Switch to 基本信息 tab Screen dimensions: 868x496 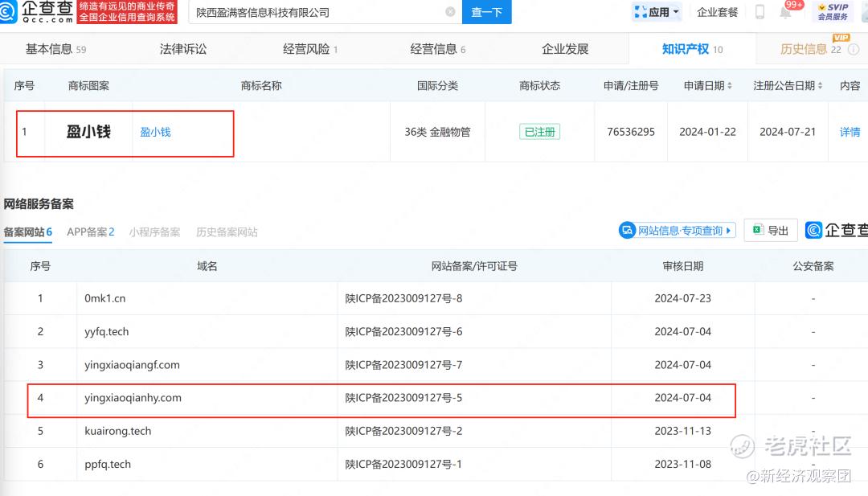click(55, 49)
